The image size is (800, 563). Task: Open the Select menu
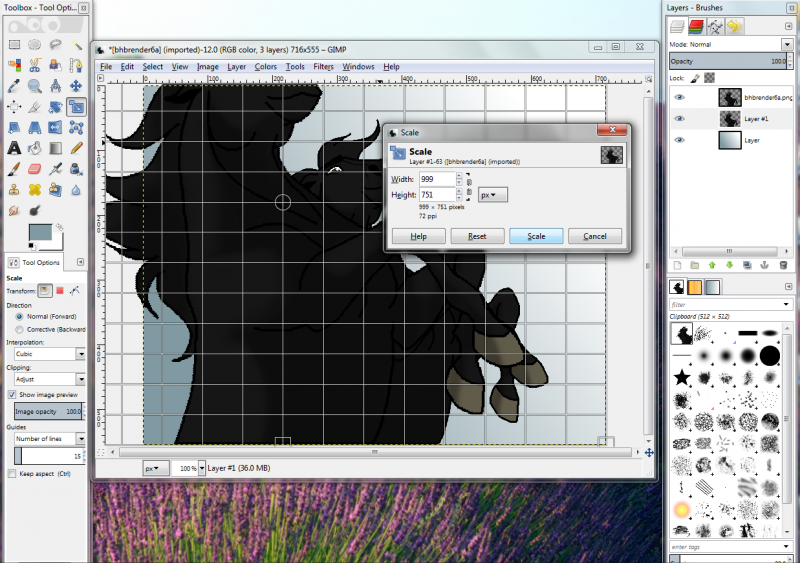point(153,66)
